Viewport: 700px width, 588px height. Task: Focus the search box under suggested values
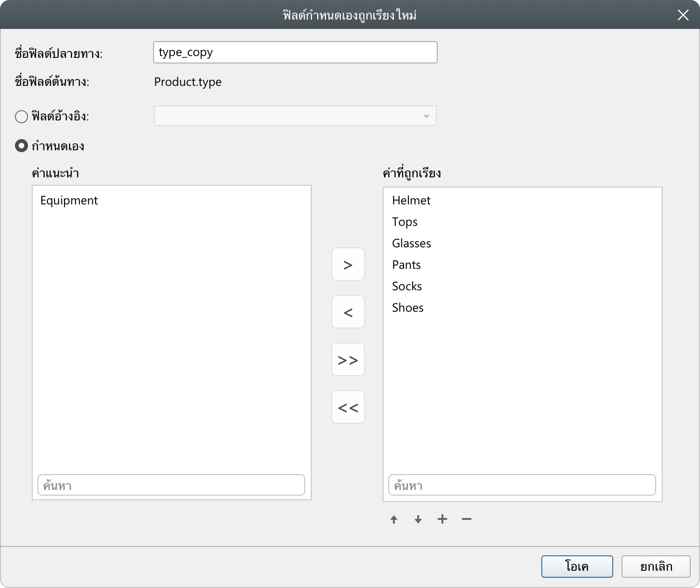click(171, 485)
